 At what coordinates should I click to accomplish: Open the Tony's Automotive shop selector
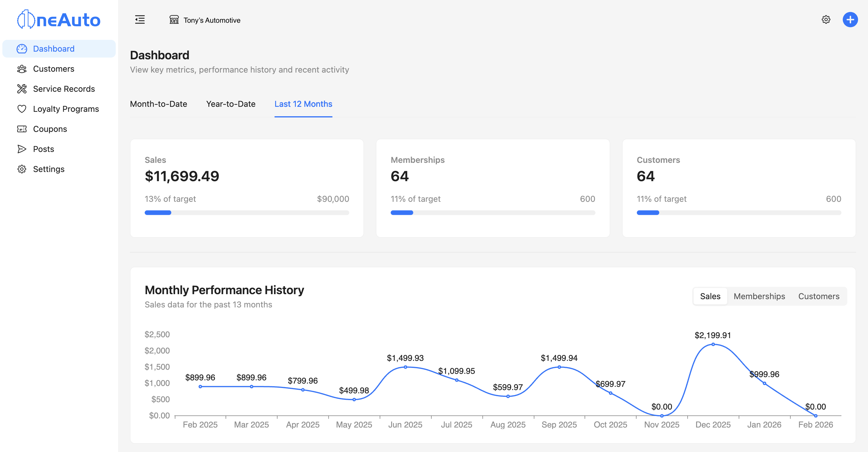click(x=205, y=20)
